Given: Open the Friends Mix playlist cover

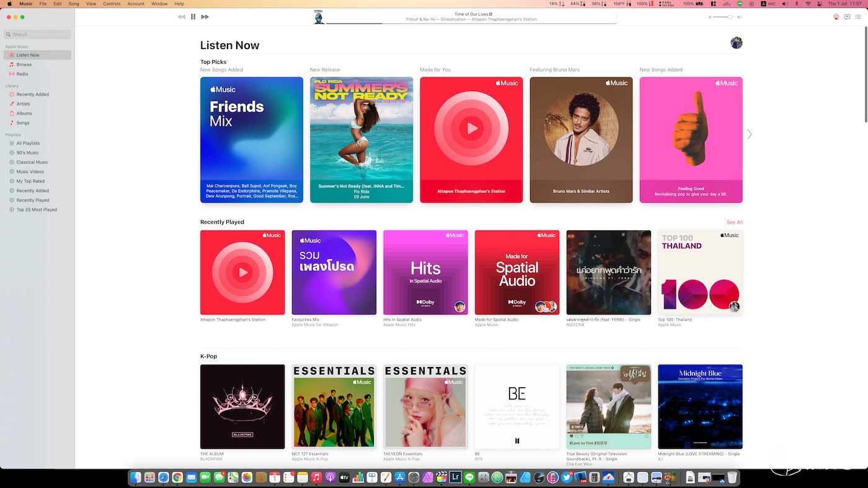Looking at the screenshot, I should click(x=251, y=140).
